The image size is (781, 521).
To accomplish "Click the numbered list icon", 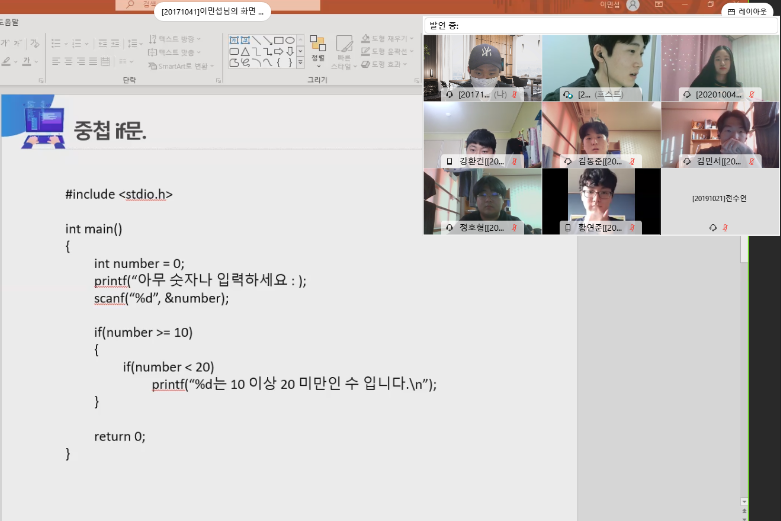I will [x=75, y=40].
